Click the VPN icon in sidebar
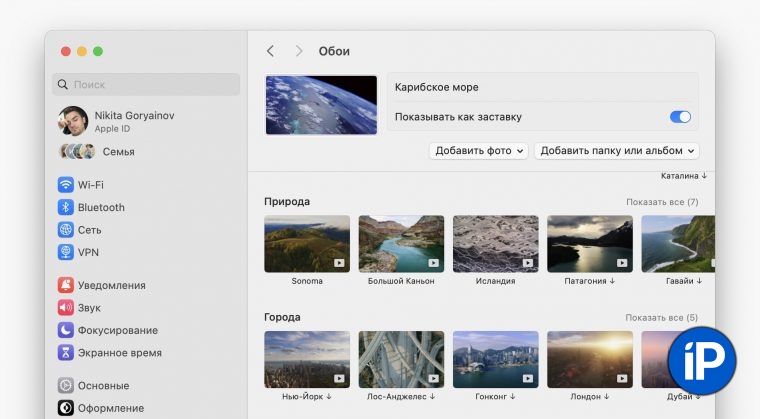This screenshot has height=419, width=760. 66,252
